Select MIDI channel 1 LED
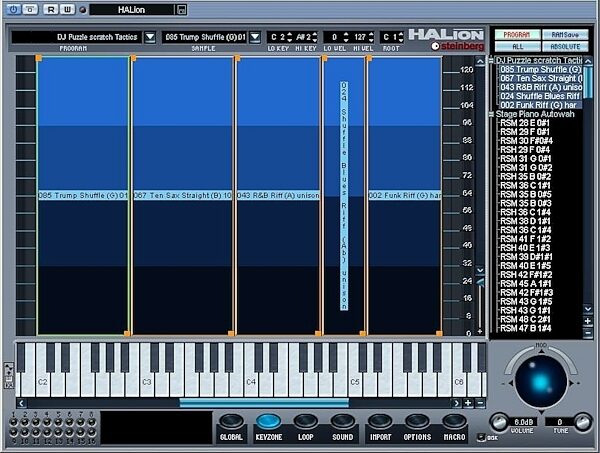The height and width of the screenshot is (453, 600). (13, 422)
